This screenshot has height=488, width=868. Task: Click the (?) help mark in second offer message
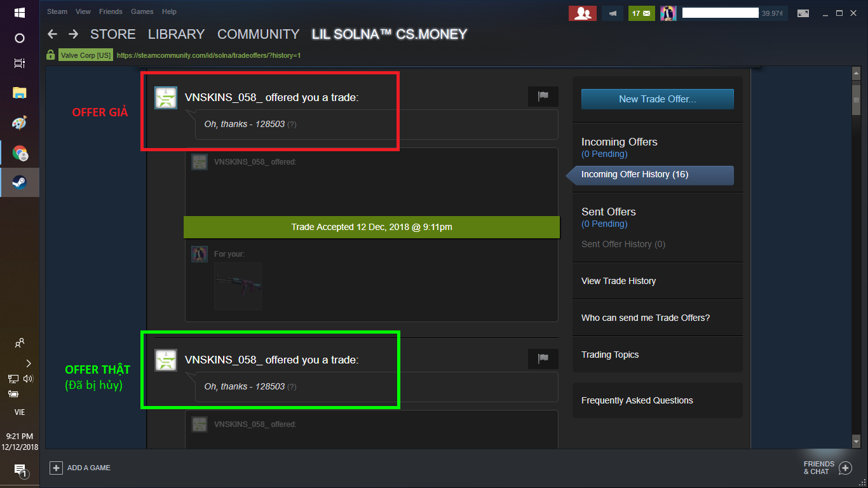point(292,387)
